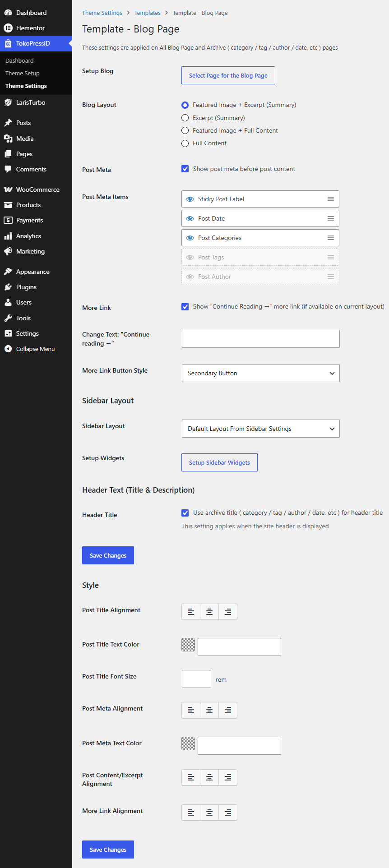Open More Link Button Style dropdown
Image resolution: width=389 pixels, height=868 pixels.
[x=261, y=373]
